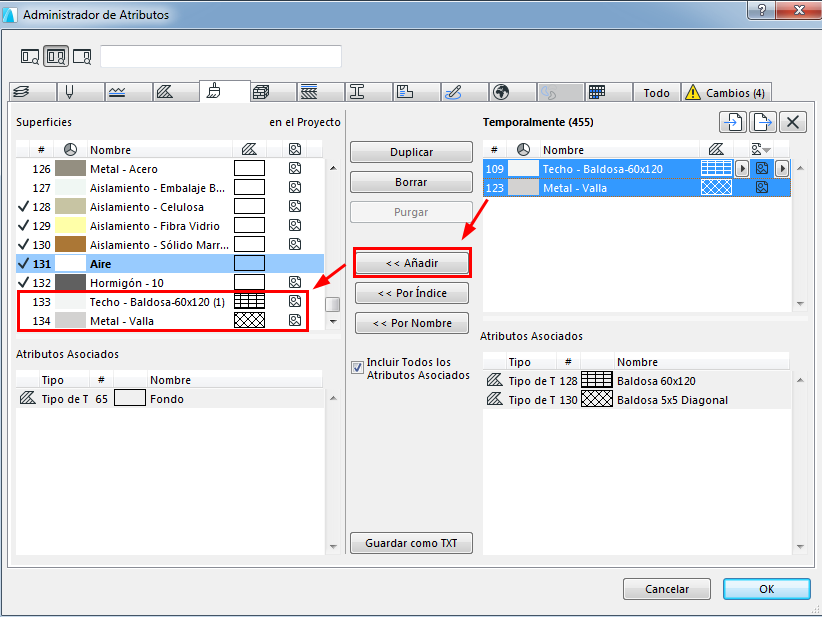Screen dimensions: 822x617
Task: Toggle Incluir Todos los Atributos Asociados checkbox
Action: click(358, 367)
